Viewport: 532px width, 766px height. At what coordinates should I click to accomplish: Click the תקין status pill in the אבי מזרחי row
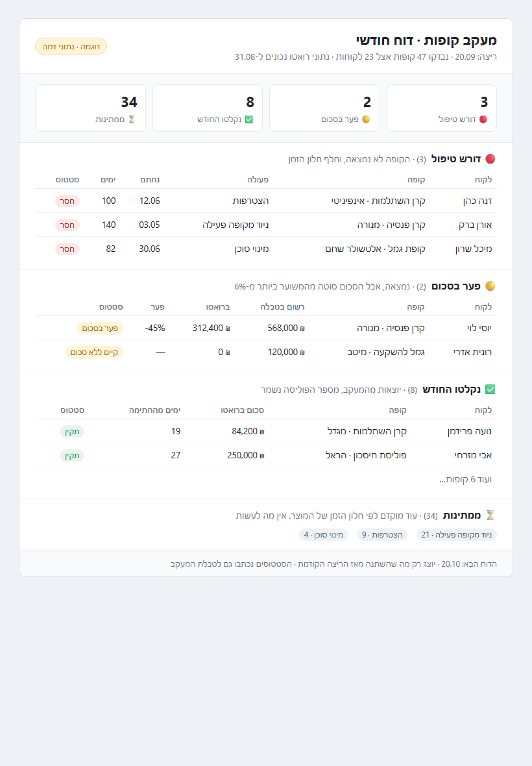[x=72, y=455]
